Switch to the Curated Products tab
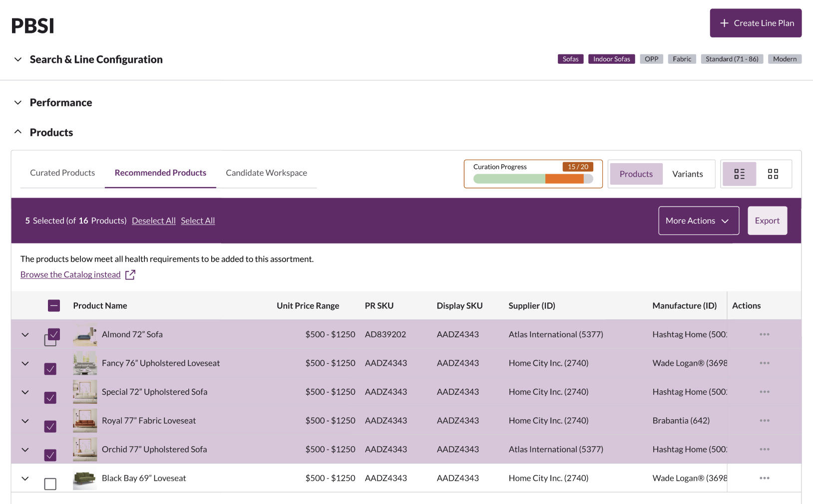Screen dimensions: 813x504 [62, 173]
